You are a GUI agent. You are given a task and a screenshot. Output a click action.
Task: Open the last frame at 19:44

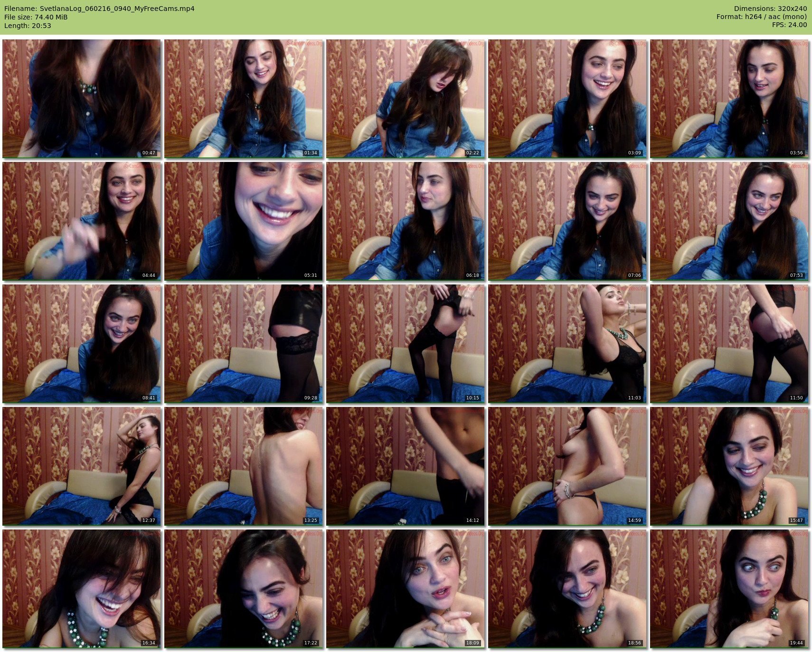tap(729, 588)
